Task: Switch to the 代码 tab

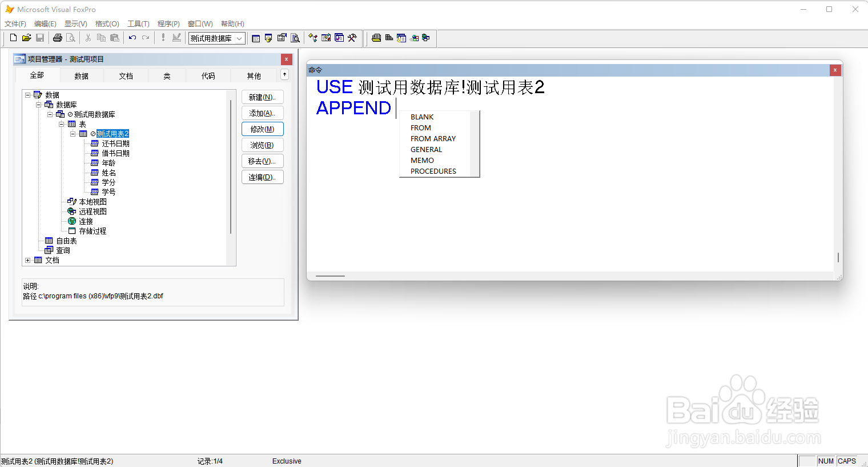Action: point(208,76)
